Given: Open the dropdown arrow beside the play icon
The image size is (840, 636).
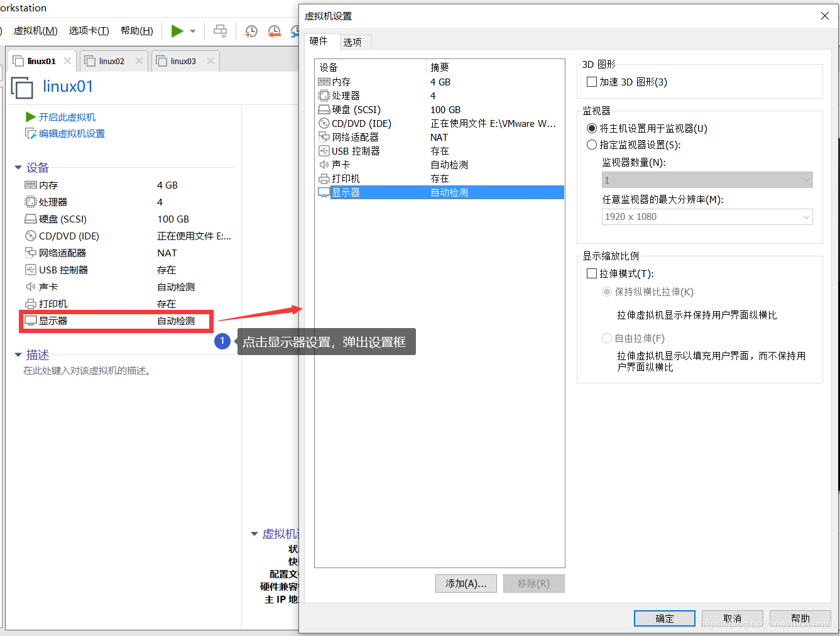Looking at the screenshot, I should (193, 31).
